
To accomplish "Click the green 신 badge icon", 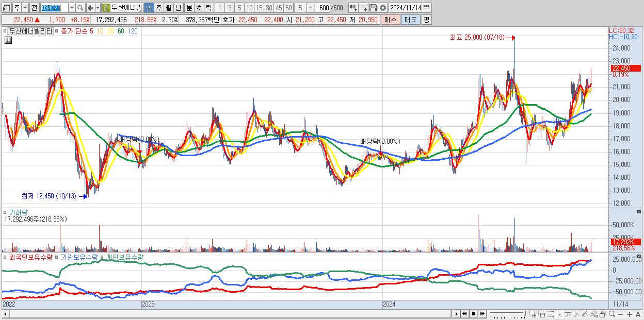I will [106, 8].
